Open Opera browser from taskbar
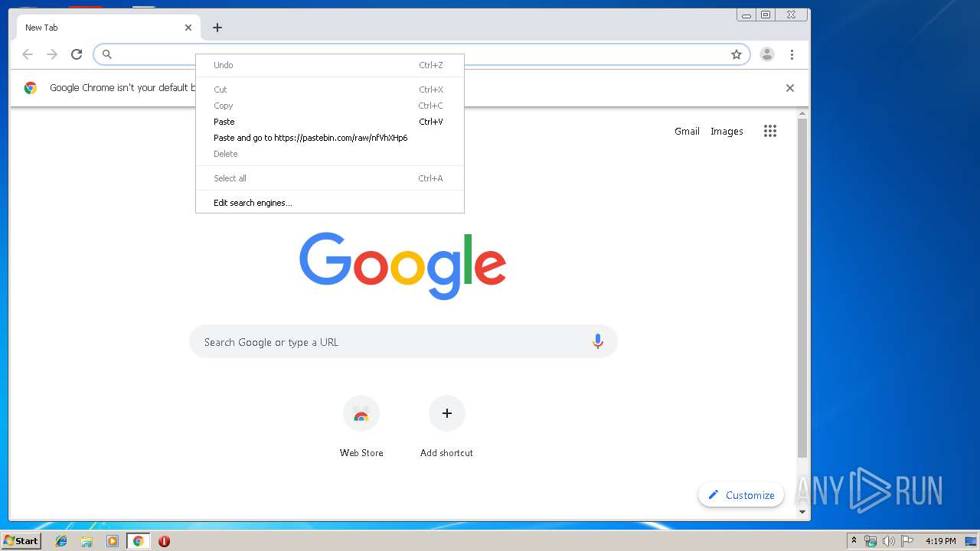This screenshot has height=551, width=980. pos(164,541)
